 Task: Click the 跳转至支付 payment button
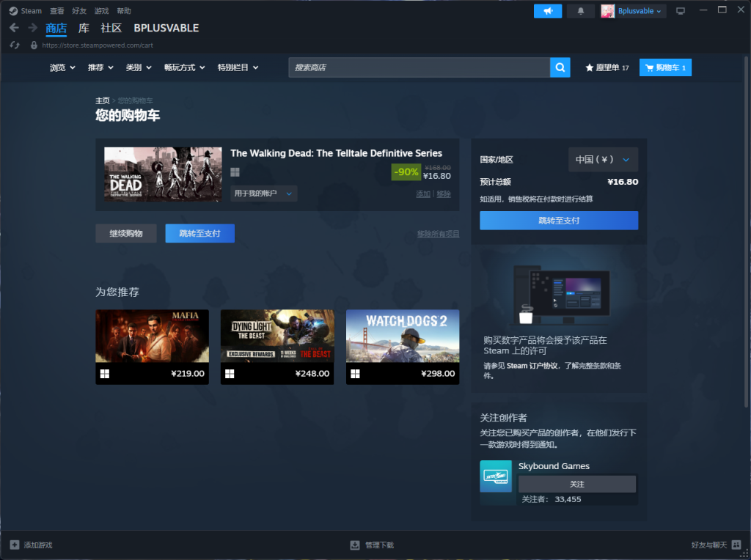point(559,220)
